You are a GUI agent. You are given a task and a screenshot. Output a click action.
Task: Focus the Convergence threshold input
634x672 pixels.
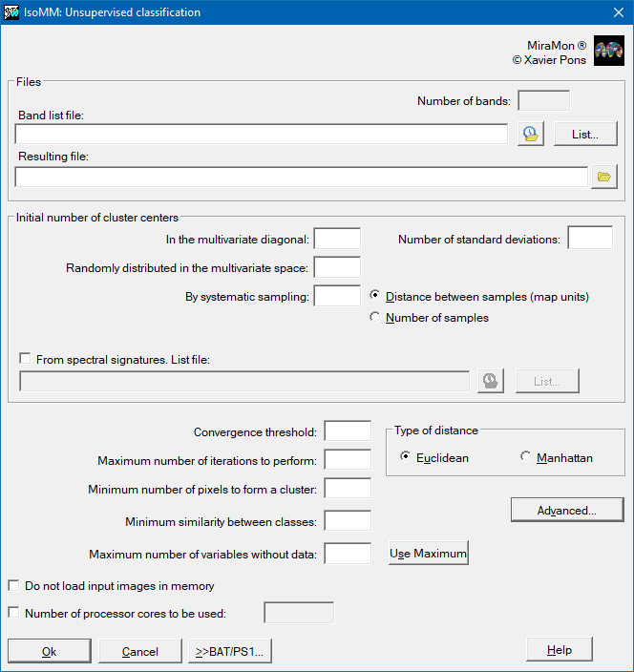[348, 431]
